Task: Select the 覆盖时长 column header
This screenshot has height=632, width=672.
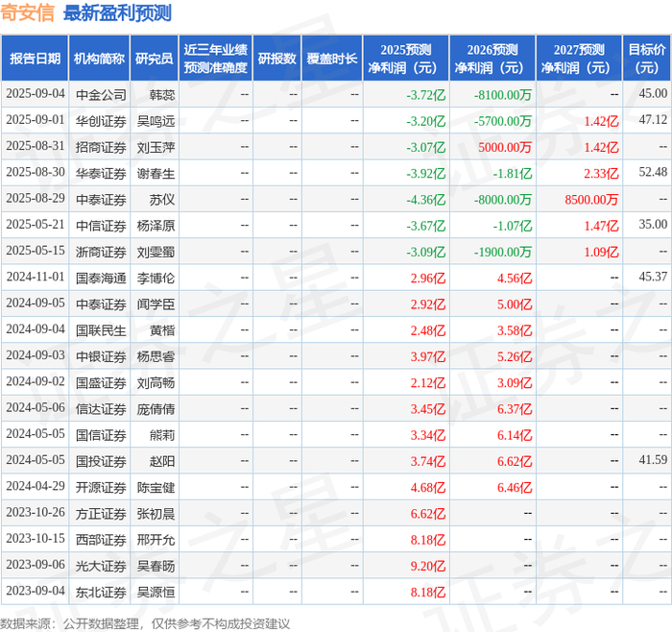Action: 332,59
